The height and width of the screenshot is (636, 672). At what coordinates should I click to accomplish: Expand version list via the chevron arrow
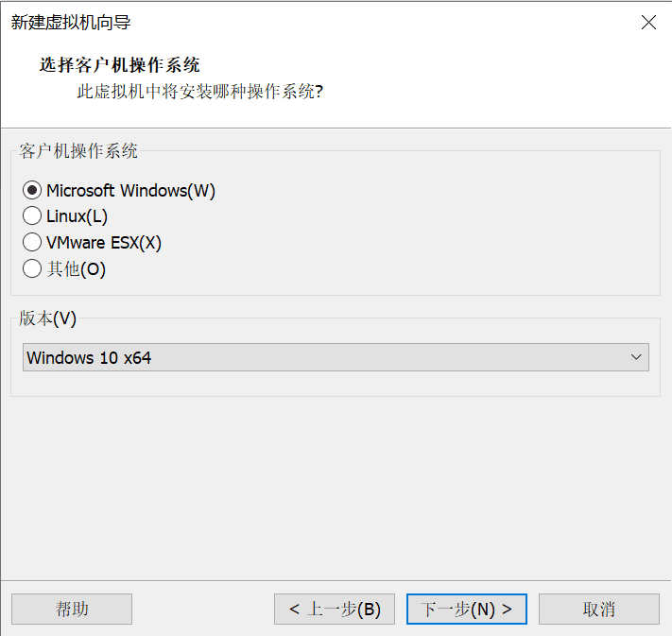pos(636,357)
